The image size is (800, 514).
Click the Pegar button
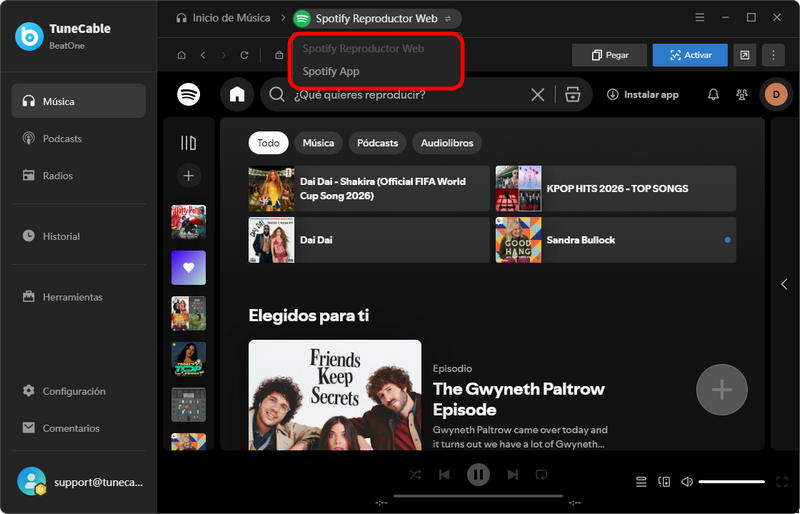pos(609,55)
